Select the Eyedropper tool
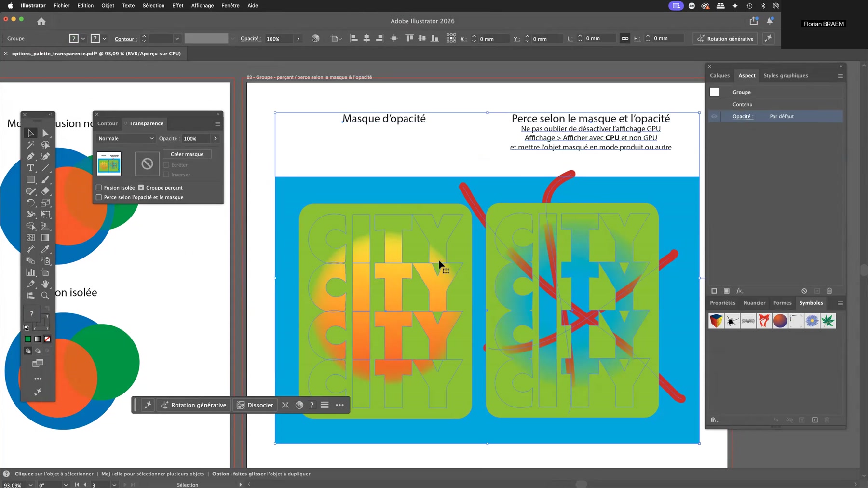Viewport: 868px width, 488px height. click(x=45, y=249)
